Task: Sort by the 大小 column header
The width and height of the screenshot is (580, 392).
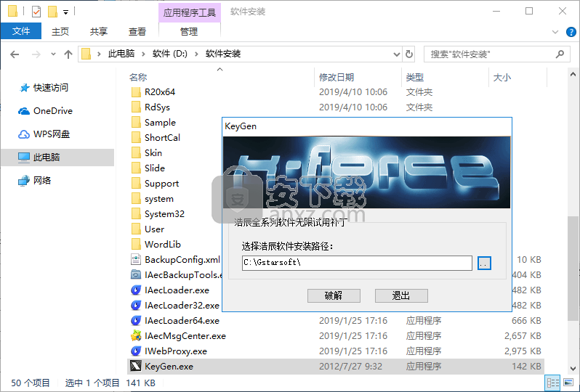Action: pos(502,77)
